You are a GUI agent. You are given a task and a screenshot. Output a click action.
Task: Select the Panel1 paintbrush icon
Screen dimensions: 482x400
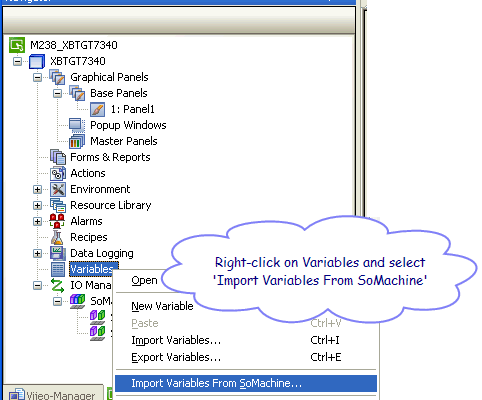[x=97, y=109]
